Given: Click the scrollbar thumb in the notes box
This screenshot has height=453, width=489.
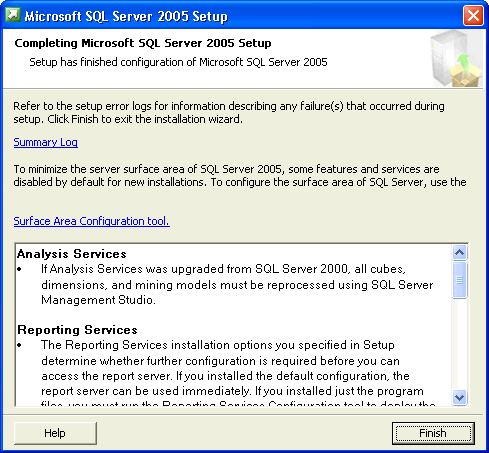Looking at the screenshot, I should pos(460,280).
